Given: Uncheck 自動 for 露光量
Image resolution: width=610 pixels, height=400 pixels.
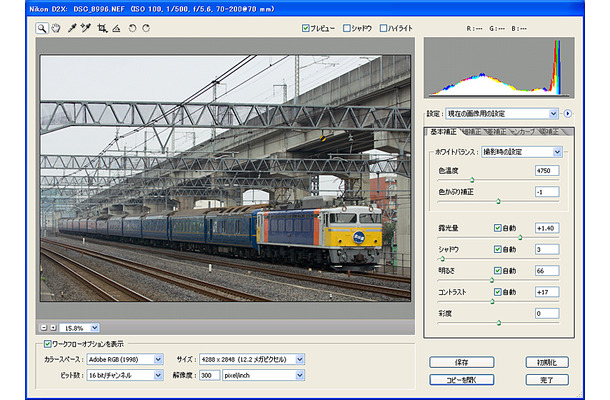Looking at the screenshot, I should pos(498,228).
